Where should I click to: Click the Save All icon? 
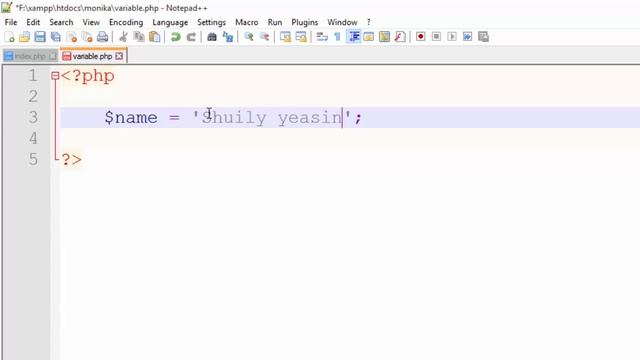pos(56,37)
